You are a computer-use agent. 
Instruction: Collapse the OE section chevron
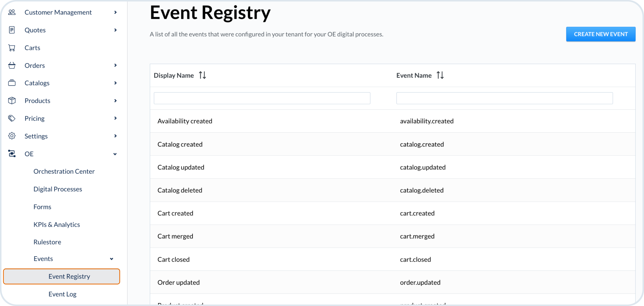point(115,154)
